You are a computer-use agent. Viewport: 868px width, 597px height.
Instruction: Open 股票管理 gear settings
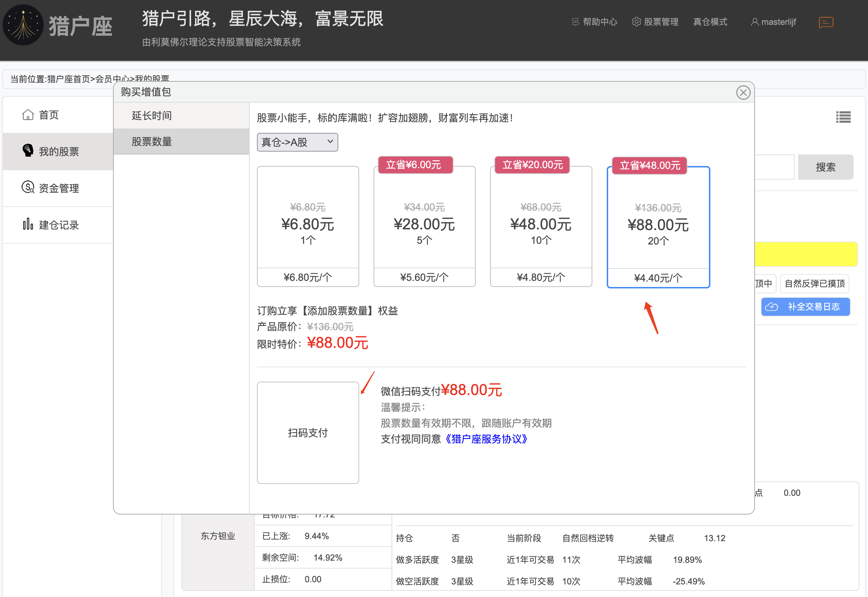pos(655,22)
